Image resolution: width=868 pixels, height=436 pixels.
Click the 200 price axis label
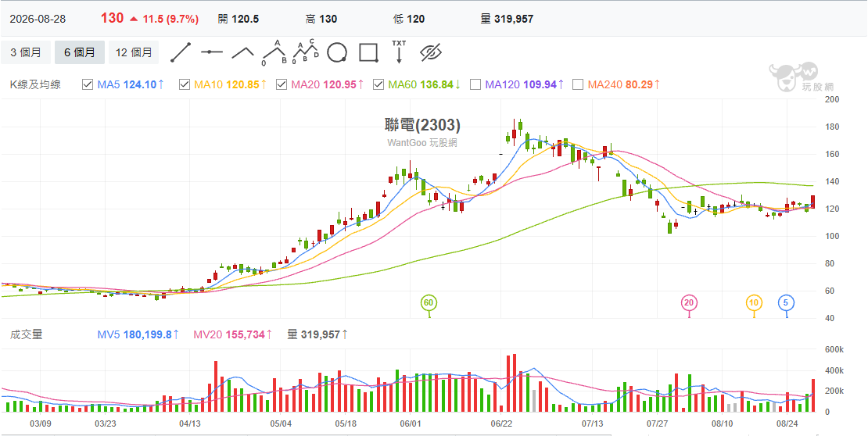[833, 99]
